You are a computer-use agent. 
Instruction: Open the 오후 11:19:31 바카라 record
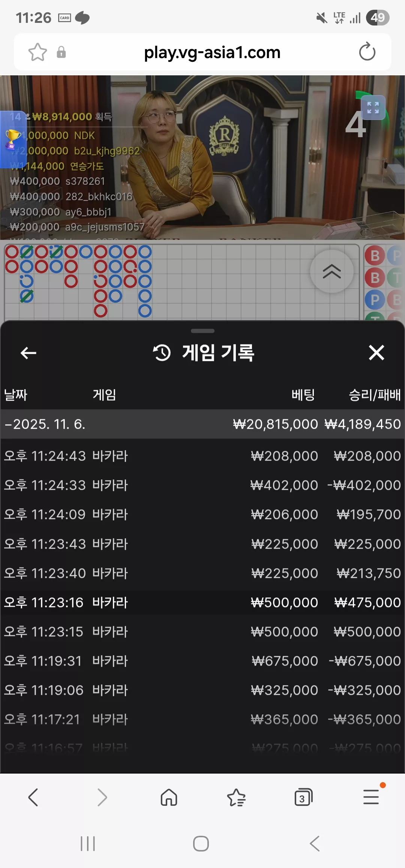tap(202, 661)
